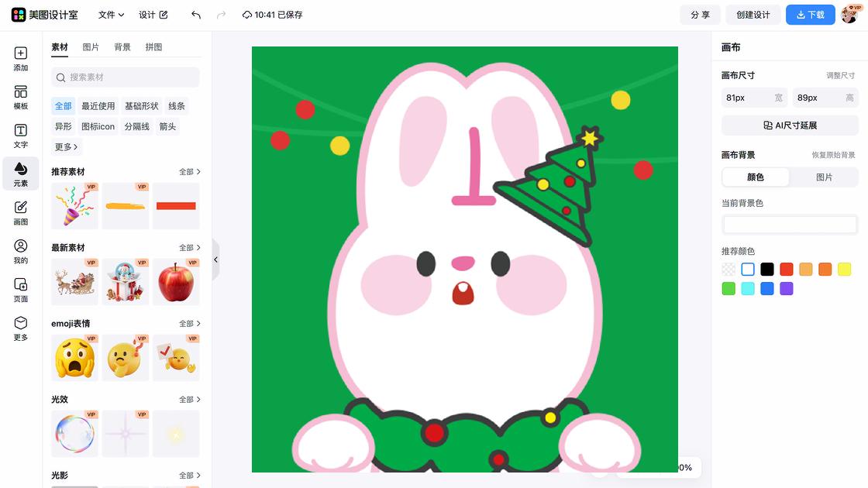This screenshot has height=488, width=868.
Task: Switch to the 背景 (Background) tab
Action: [x=122, y=46]
